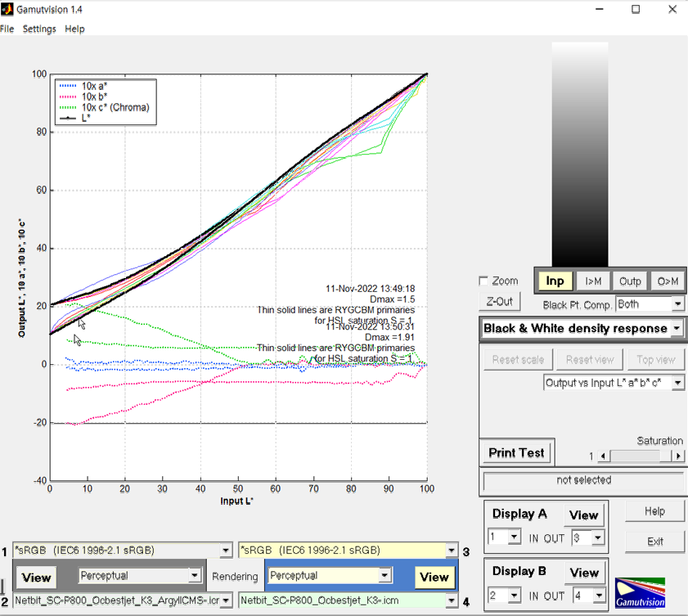The width and height of the screenshot is (688, 616).
Task: Click the Display A View button
Action: (583, 515)
